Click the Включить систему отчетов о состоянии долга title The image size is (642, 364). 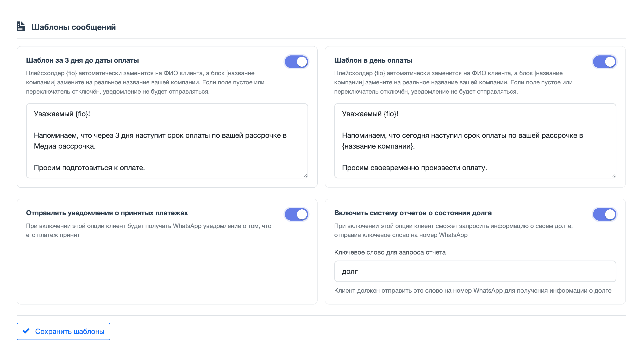[x=413, y=213]
